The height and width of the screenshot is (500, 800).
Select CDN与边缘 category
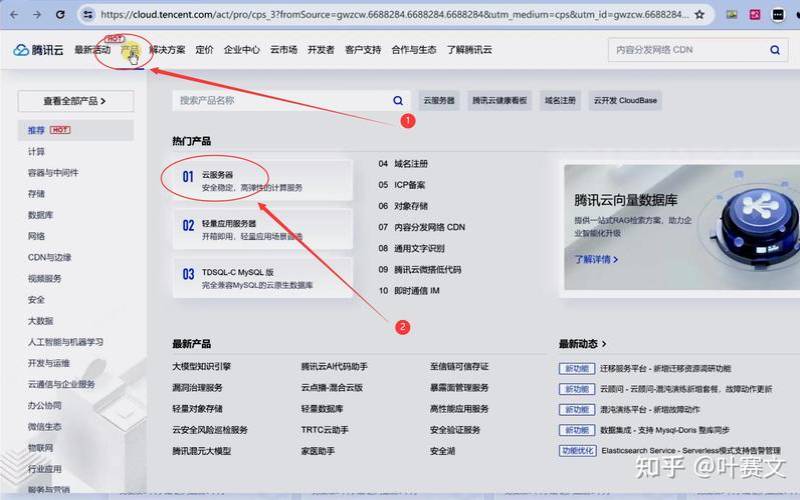click(49, 257)
